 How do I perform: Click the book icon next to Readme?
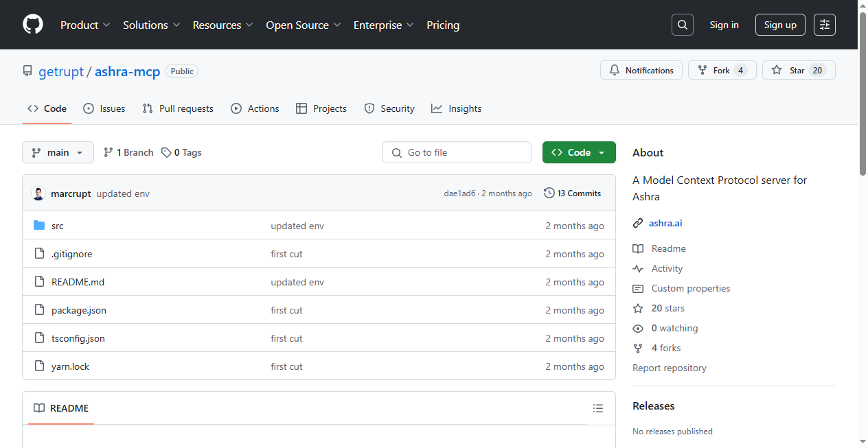638,248
